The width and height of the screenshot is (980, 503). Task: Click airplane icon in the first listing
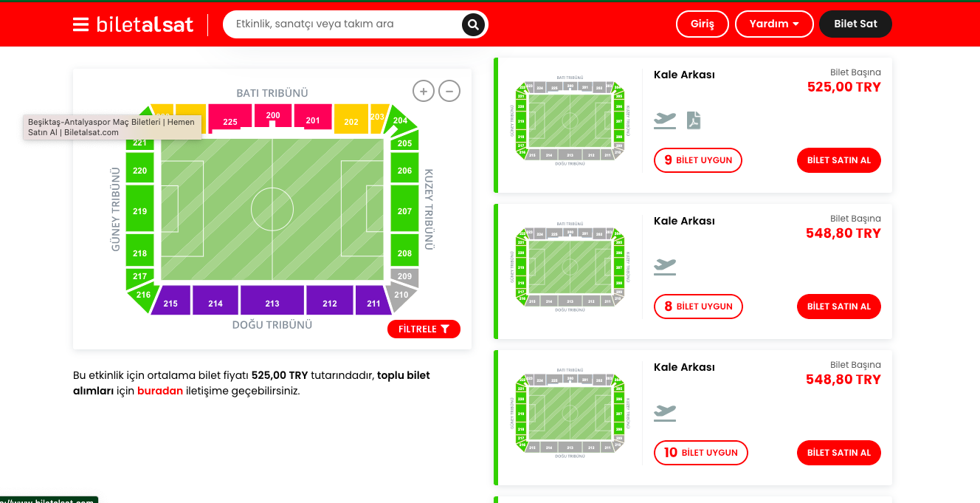tap(665, 120)
